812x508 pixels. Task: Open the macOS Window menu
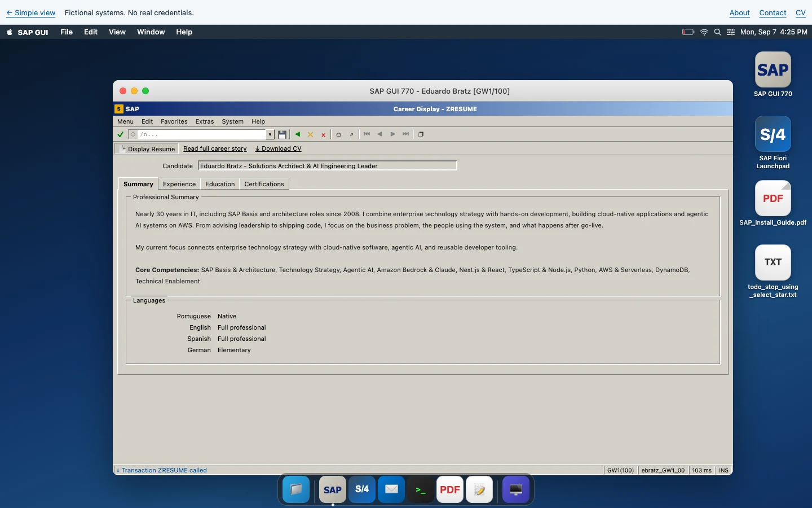click(151, 32)
